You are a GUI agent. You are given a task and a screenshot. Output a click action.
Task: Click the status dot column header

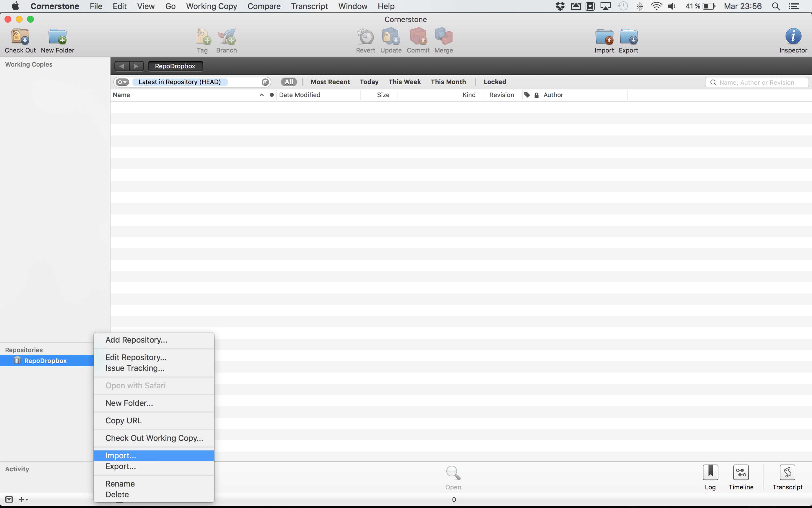272,95
